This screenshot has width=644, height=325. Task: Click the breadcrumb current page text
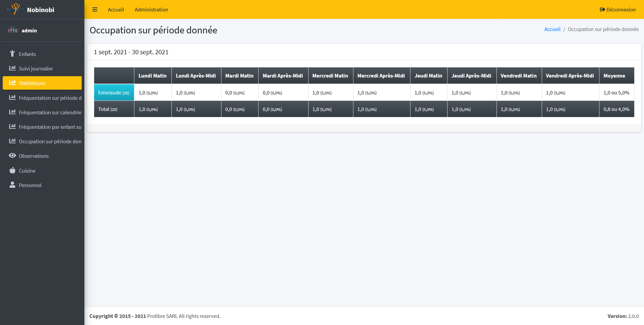(x=603, y=29)
